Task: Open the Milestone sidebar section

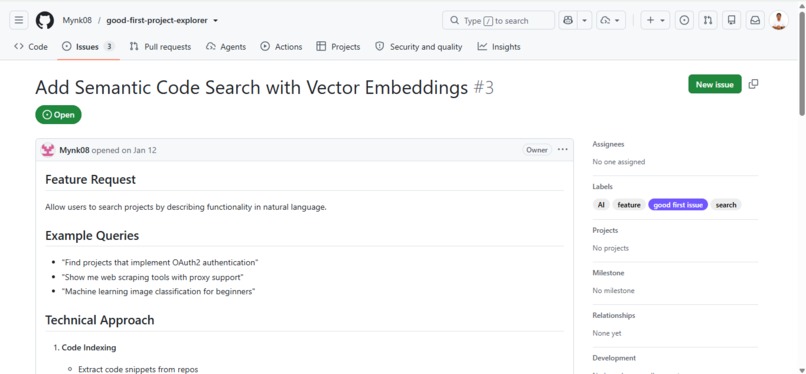Action: point(608,273)
